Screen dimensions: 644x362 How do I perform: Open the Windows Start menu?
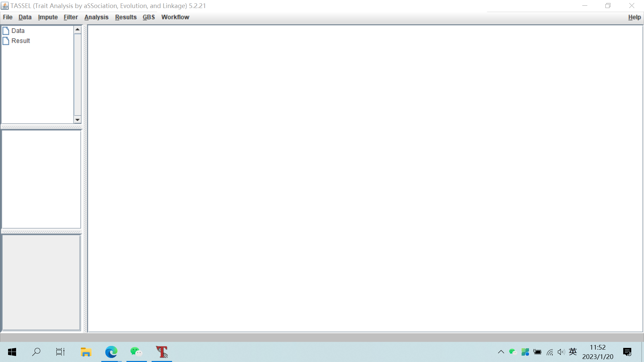click(x=12, y=352)
